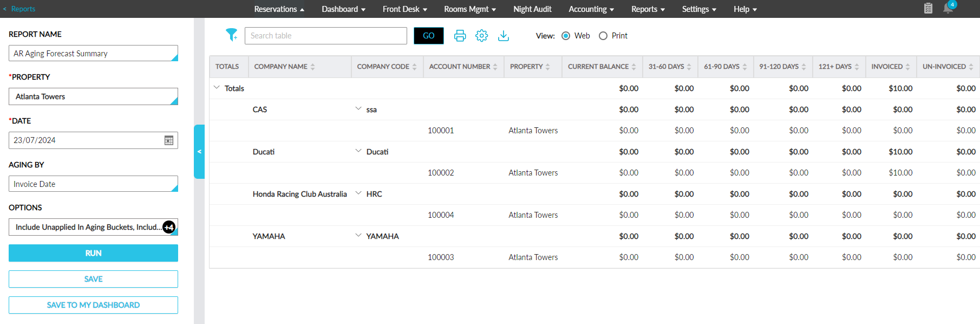
Task: Click the print report icon
Action: tap(460, 36)
